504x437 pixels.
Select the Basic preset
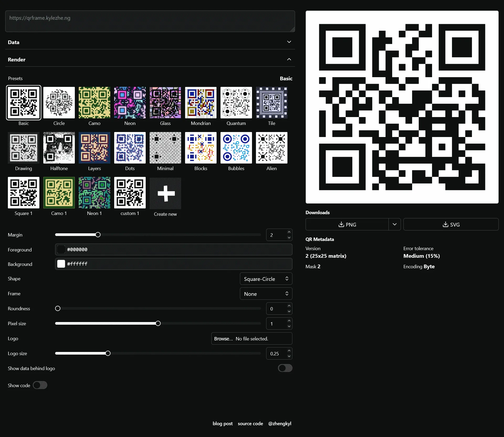[23, 103]
